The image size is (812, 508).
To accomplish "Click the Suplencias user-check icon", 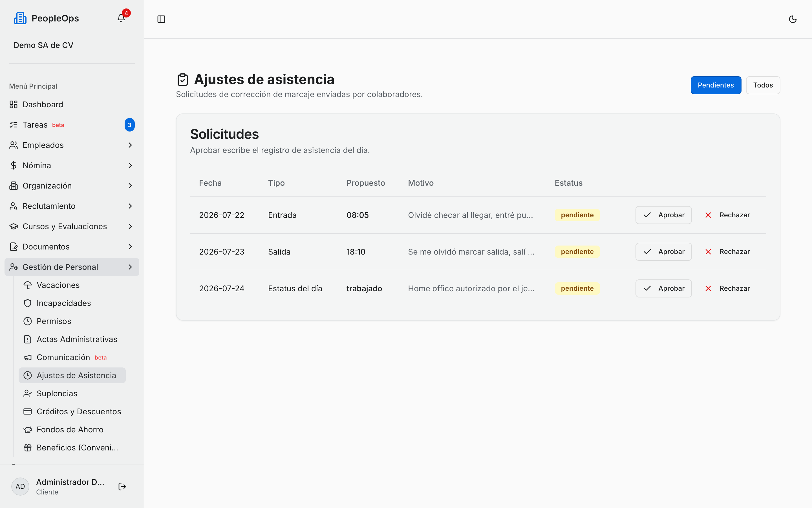I will click(x=28, y=393).
